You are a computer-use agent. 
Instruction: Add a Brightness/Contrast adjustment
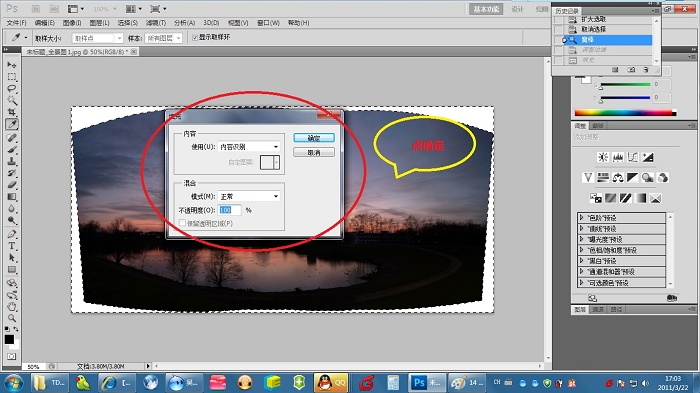coord(603,157)
